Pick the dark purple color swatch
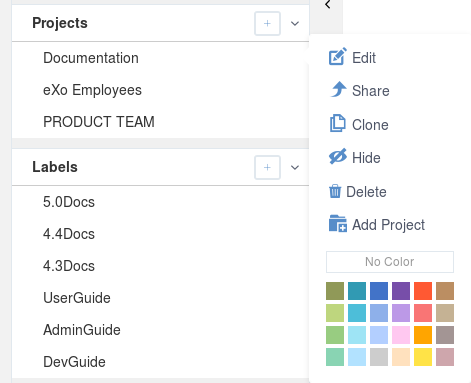This screenshot has height=383, width=471. click(x=401, y=291)
